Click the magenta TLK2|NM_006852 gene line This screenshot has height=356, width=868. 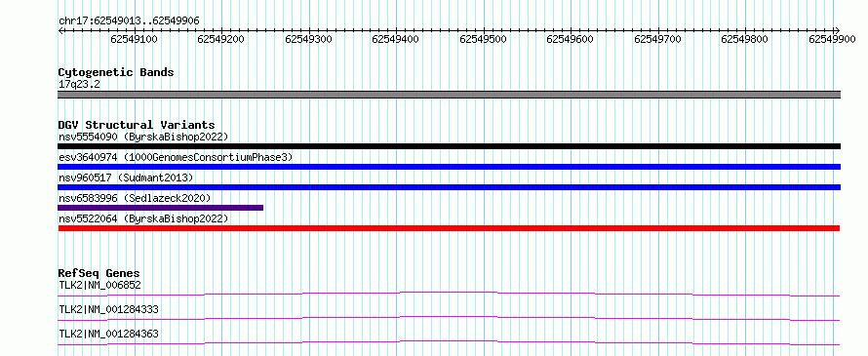[449, 294]
